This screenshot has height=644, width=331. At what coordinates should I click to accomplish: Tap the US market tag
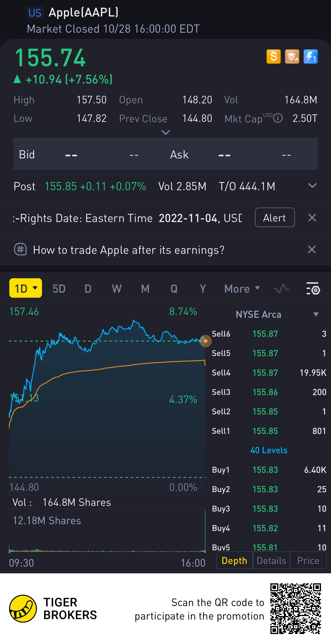pos(35,13)
